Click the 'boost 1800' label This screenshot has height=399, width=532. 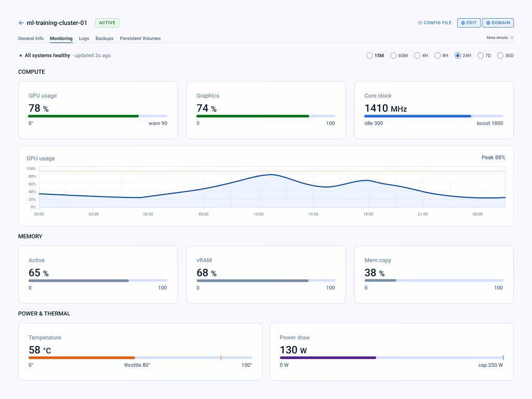click(x=490, y=123)
